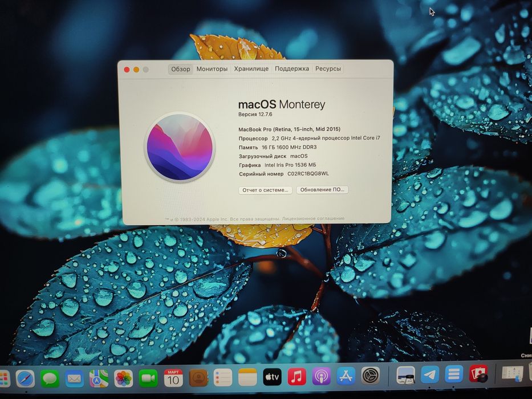Click MacBook Pro (Retina, 15-inch, Mid 2015) text
This screenshot has height=399, width=532.
click(x=290, y=129)
